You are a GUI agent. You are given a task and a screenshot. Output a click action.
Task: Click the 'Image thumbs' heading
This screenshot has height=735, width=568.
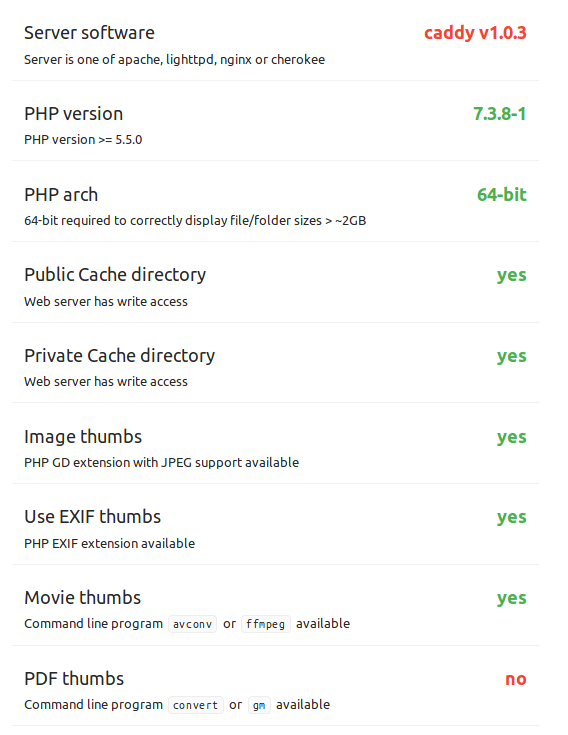coord(83,436)
